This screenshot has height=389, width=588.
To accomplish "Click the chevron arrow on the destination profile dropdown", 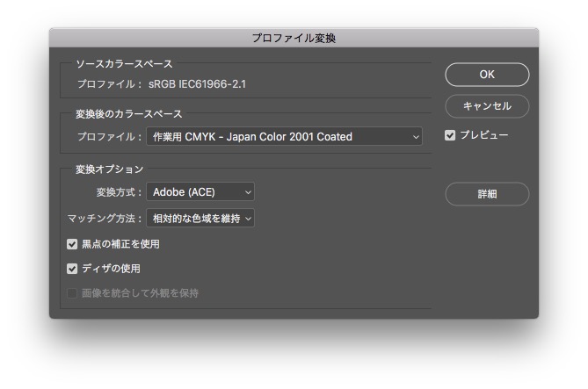I will [x=416, y=137].
